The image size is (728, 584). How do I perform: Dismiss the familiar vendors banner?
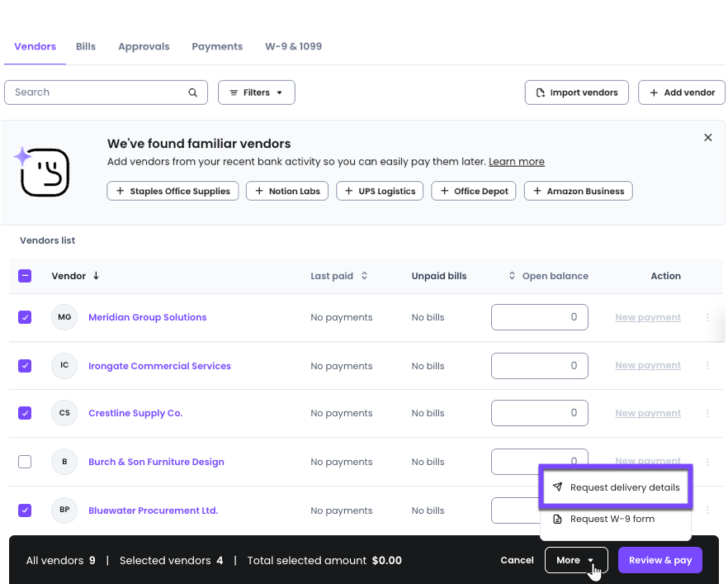[x=707, y=137]
